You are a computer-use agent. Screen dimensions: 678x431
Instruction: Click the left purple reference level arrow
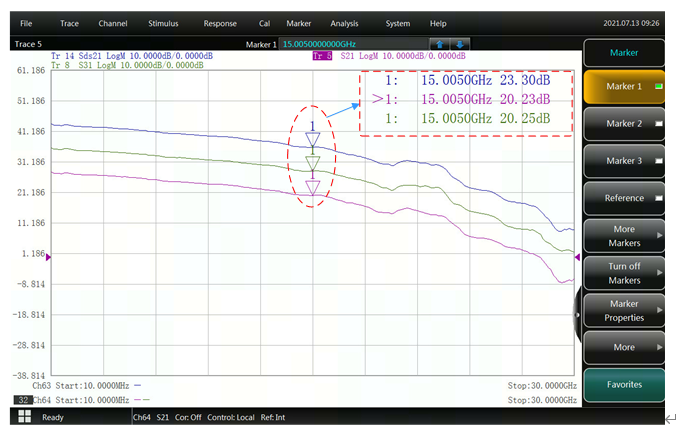click(49, 257)
